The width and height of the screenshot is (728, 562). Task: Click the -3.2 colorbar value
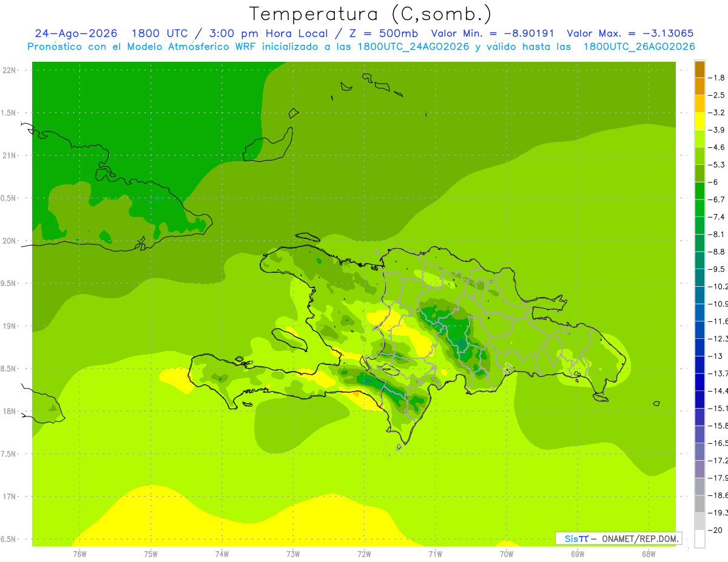point(717,113)
